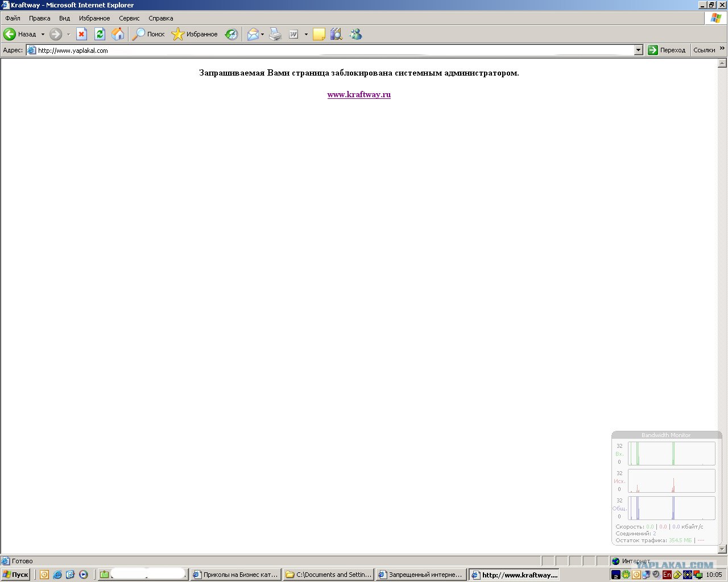Launch Internet Explorer from Quick Launch

tap(57, 575)
